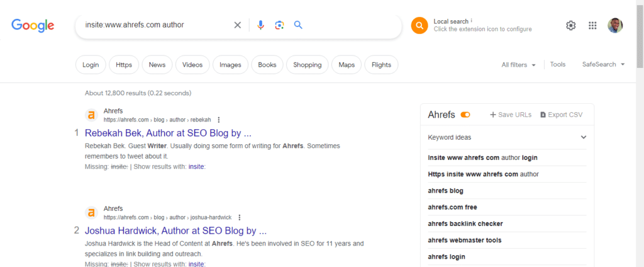Clear the search query with the X icon
The image size is (644, 267).
pos(237,25)
